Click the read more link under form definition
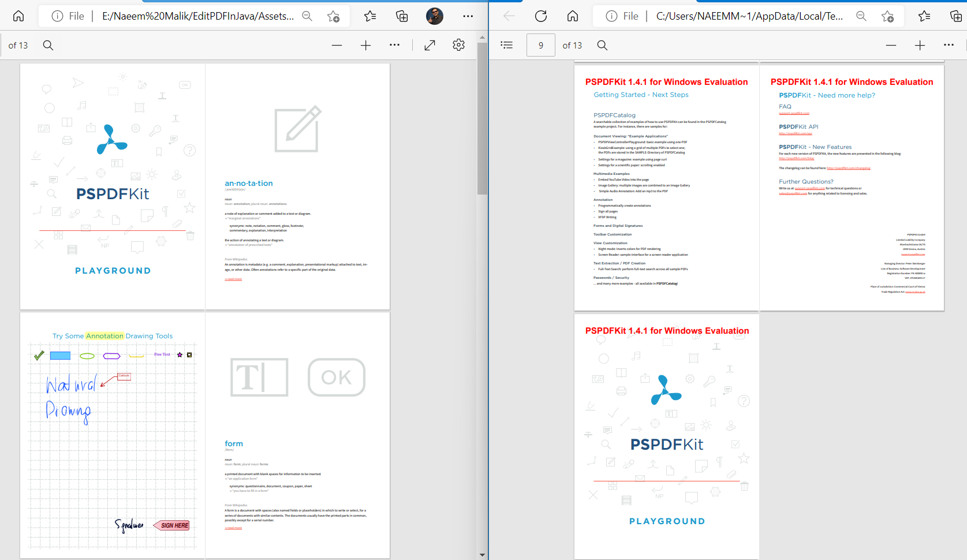This screenshot has width=967, height=560. point(234,528)
